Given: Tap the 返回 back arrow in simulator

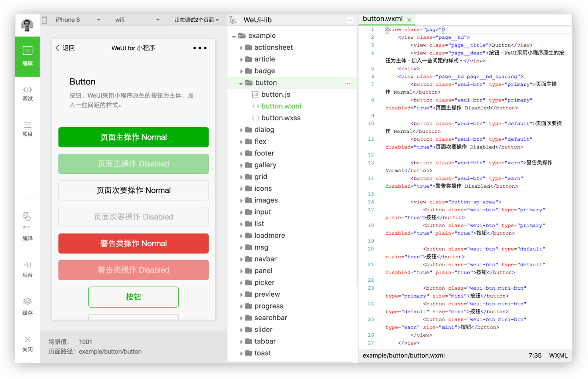Looking at the screenshot, I should (x=57, y=48).
